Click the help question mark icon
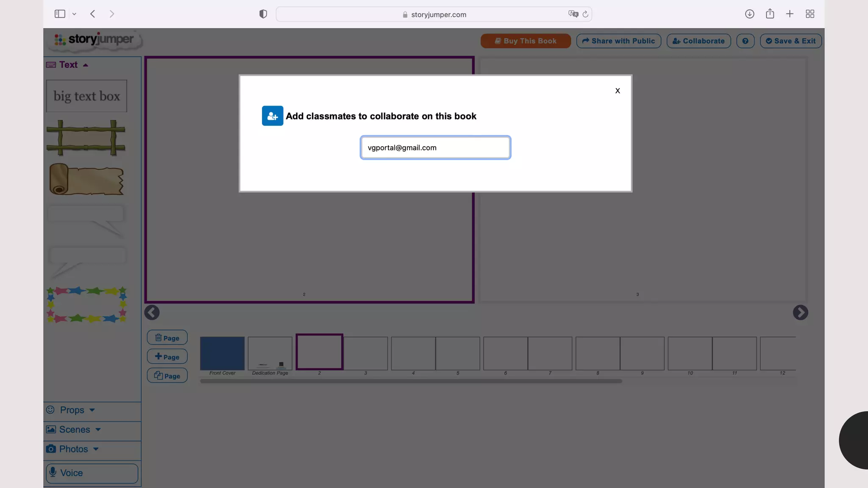This screenshot has height=488, width=868. tap(745, 41)
